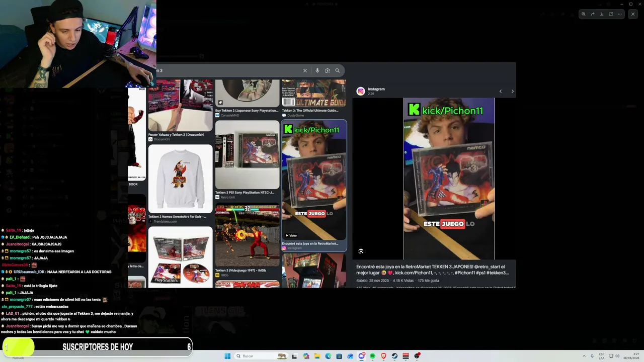Open the taskbar clock and calendar
644x362 pixels.
631,356
